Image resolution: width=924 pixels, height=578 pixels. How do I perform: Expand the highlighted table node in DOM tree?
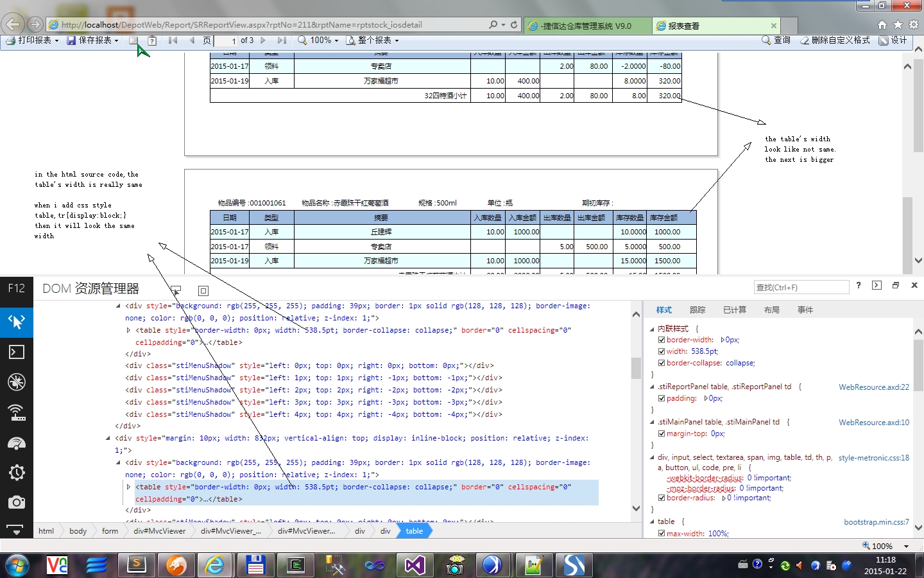[128, 487]
